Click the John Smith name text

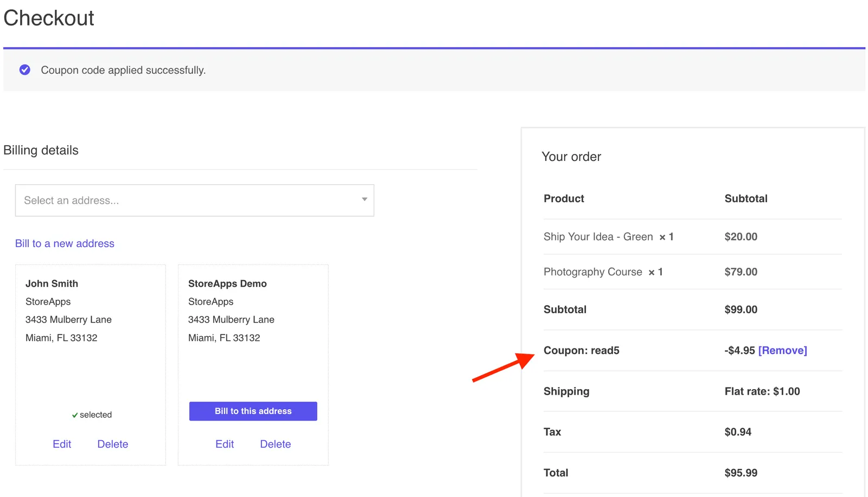tap(52, 283)
